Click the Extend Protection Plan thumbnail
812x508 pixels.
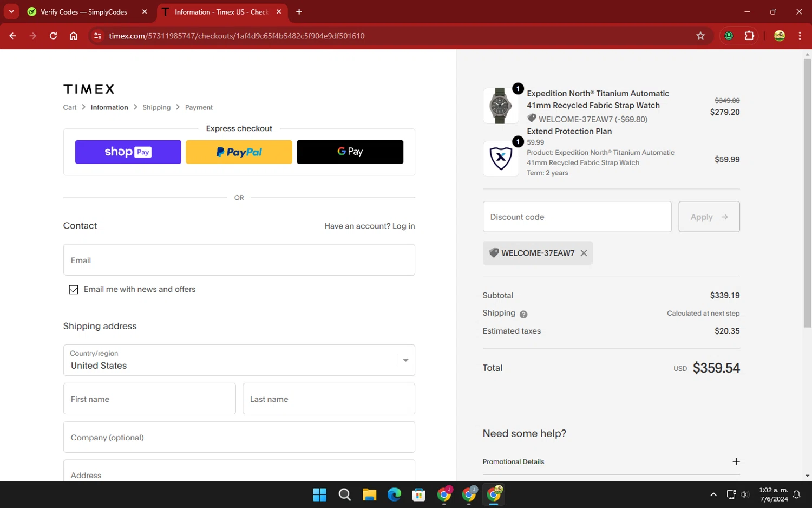point(500,159)
